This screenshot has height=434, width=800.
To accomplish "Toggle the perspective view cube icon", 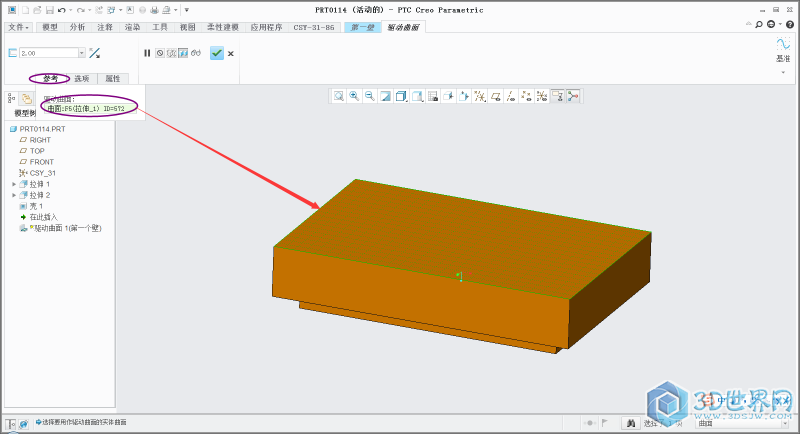I will (448, 96).
